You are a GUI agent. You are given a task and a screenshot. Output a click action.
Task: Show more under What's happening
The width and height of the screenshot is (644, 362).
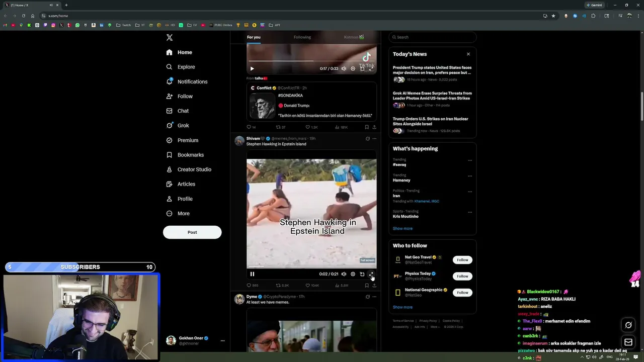tap(403, 228)
